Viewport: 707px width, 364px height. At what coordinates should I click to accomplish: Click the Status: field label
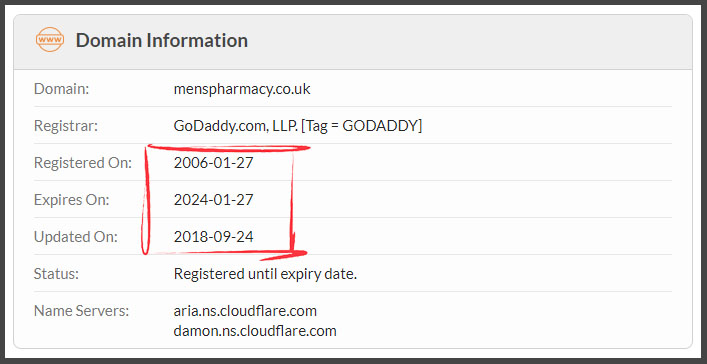[x=56, y=274]
